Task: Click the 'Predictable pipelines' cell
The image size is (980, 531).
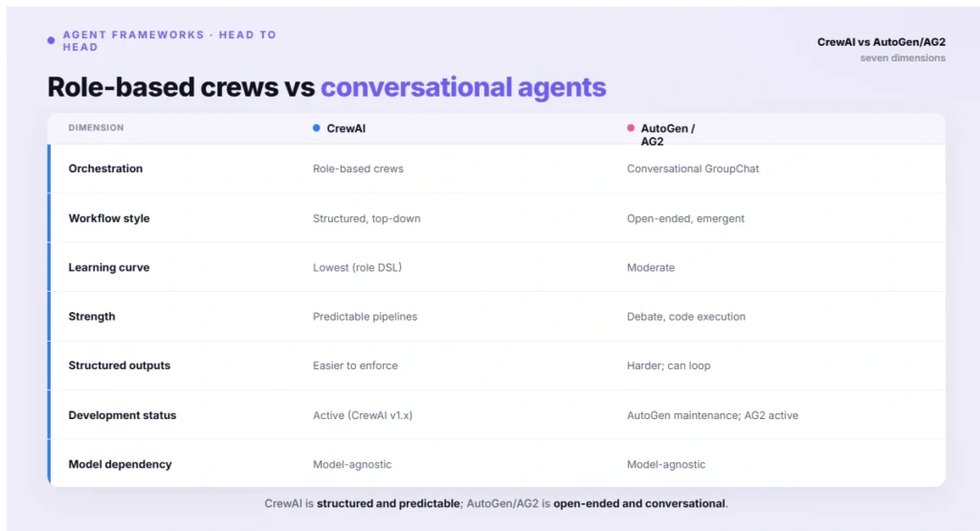Action: click(x=365, y=317)
